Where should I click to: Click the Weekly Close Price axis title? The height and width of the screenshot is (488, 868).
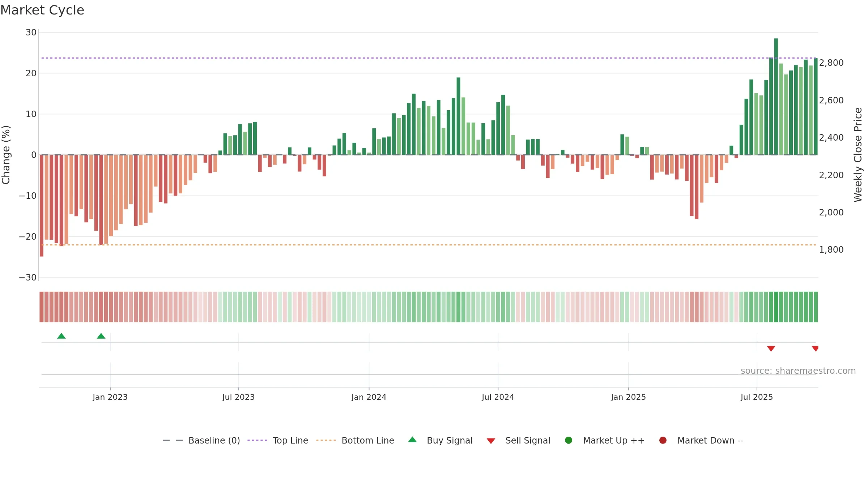(858, 155)
